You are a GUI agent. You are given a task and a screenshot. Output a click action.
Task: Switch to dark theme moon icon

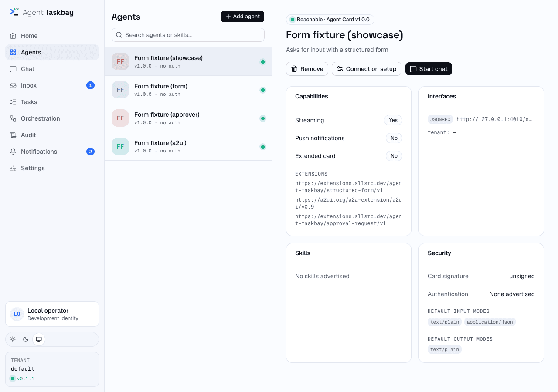(26, 339)
